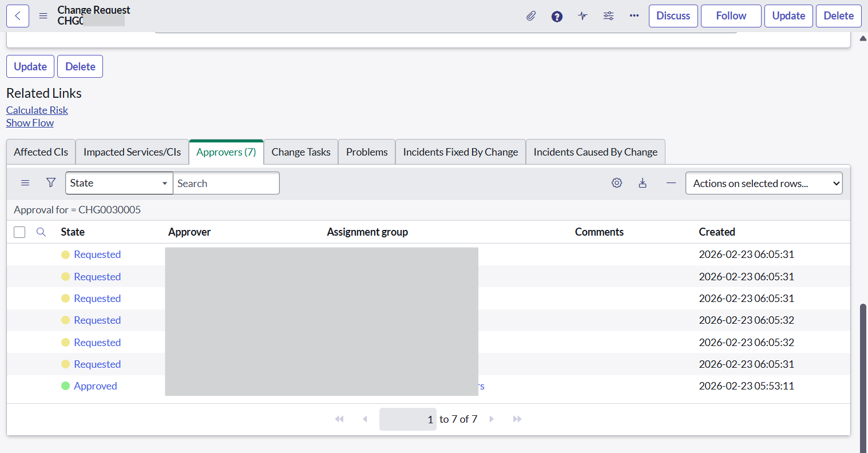The image size is (868, 453).
Task: Go to the first page of approvers
Action: coord(339,419)
